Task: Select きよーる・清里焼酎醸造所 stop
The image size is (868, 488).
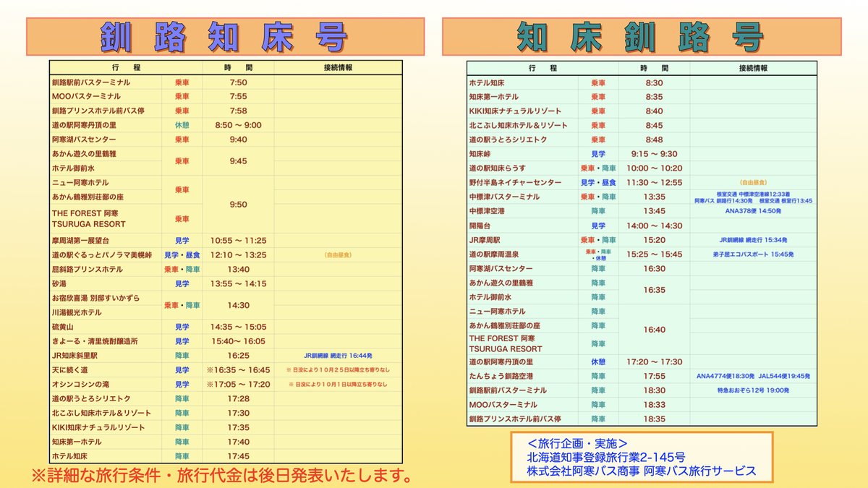Action: (x=95, y=341)
